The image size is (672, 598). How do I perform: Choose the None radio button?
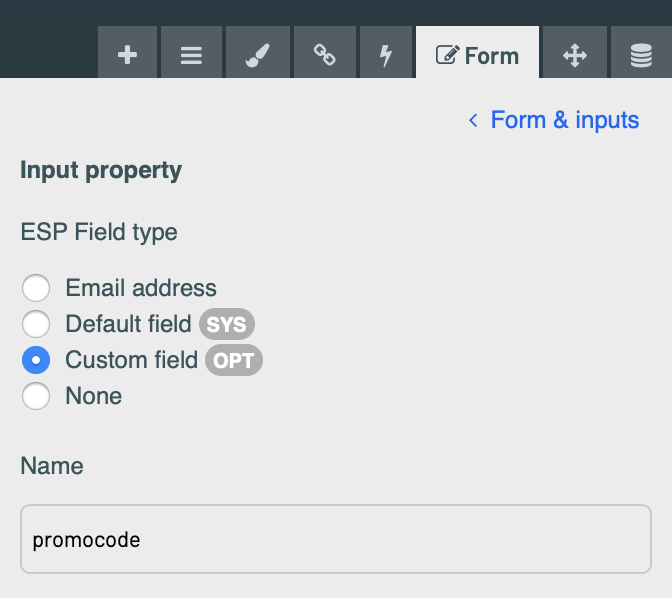pyautogui.click(x=36, y=396)
